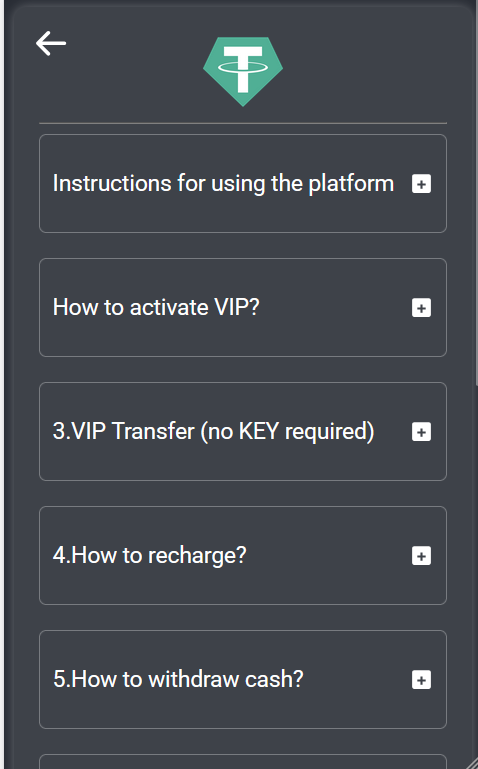Viewport: 478px width, 769px height.
Task: Select the 4.How to recharge? heading
Action: pos(150,556)
